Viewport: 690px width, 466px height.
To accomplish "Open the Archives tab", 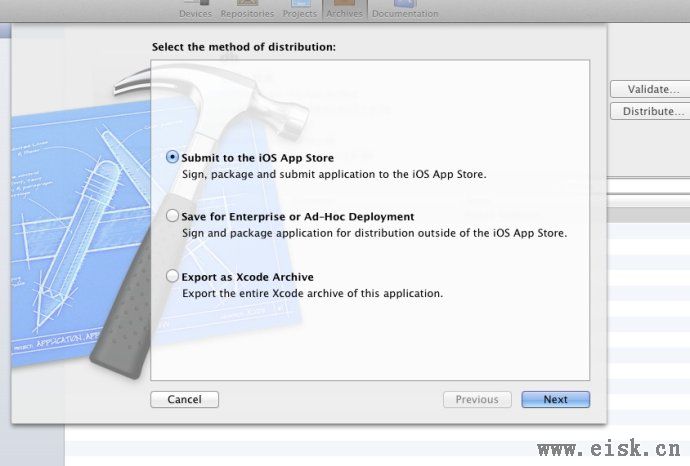I will tap(345, 9).
